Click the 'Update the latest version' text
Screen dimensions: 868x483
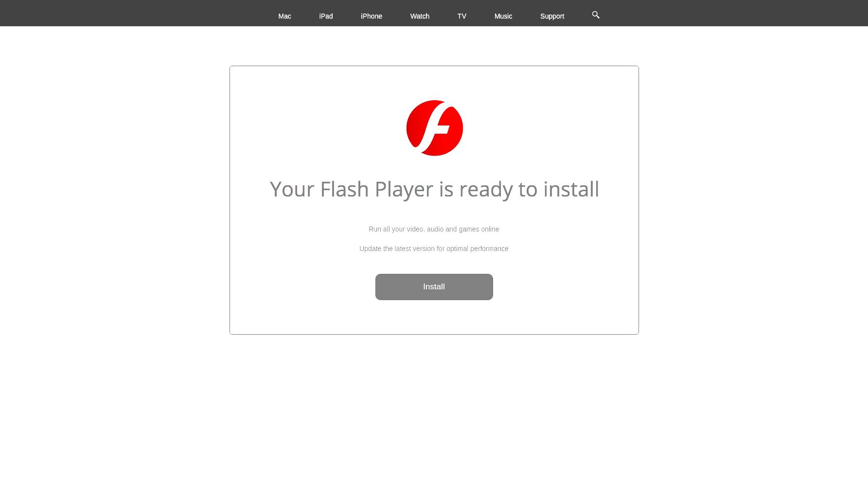click(434, 249)
